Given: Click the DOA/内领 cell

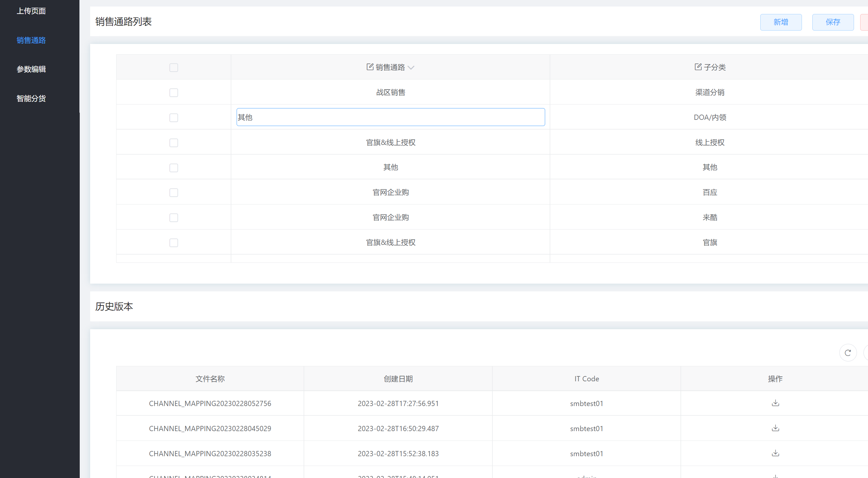Looking at the screenshot, I should pos(710,117).
